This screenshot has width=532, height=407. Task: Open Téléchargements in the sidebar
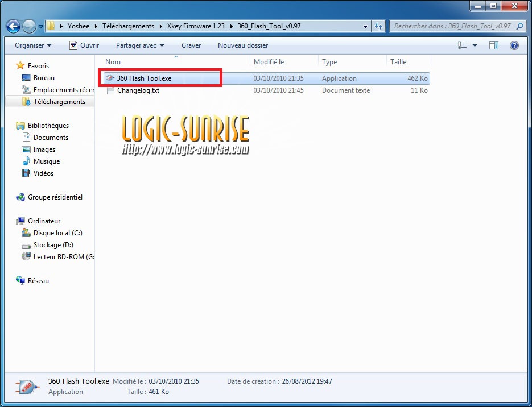(x=59, y=102)
